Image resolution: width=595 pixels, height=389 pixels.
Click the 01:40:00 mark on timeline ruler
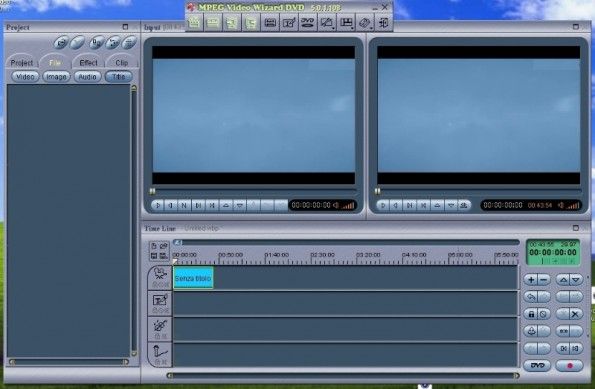tap(277, 255)
